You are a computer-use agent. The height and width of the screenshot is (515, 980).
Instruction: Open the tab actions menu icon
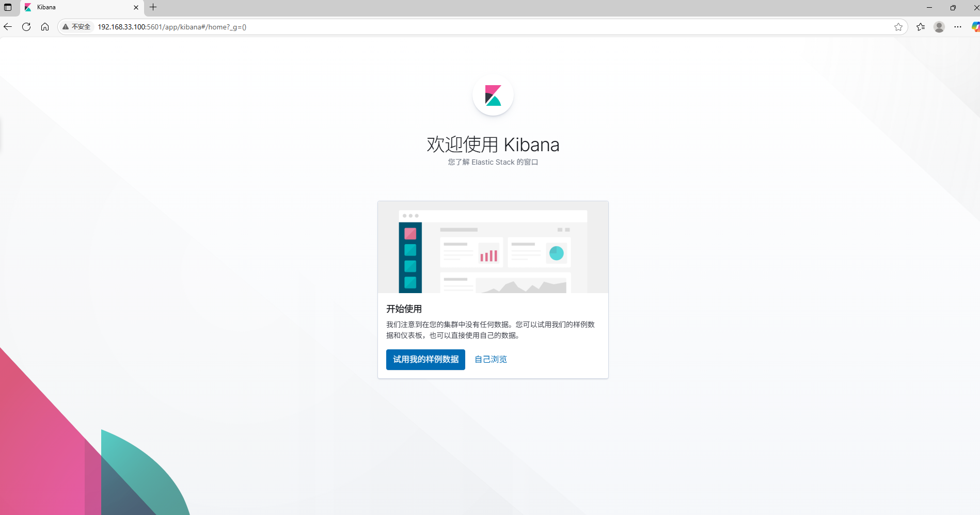tap(8, 7)
